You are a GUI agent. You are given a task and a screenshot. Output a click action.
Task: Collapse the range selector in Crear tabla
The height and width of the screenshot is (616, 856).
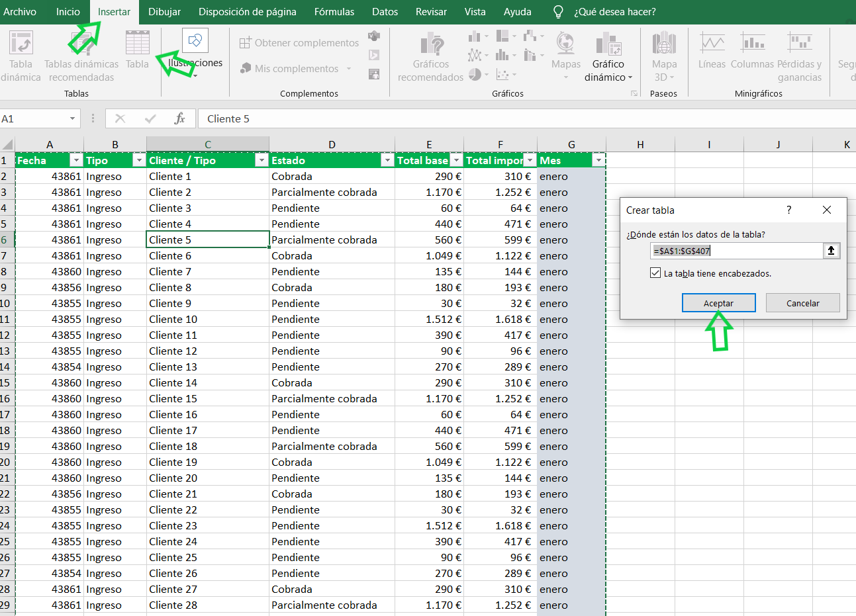tap(832, 251)
